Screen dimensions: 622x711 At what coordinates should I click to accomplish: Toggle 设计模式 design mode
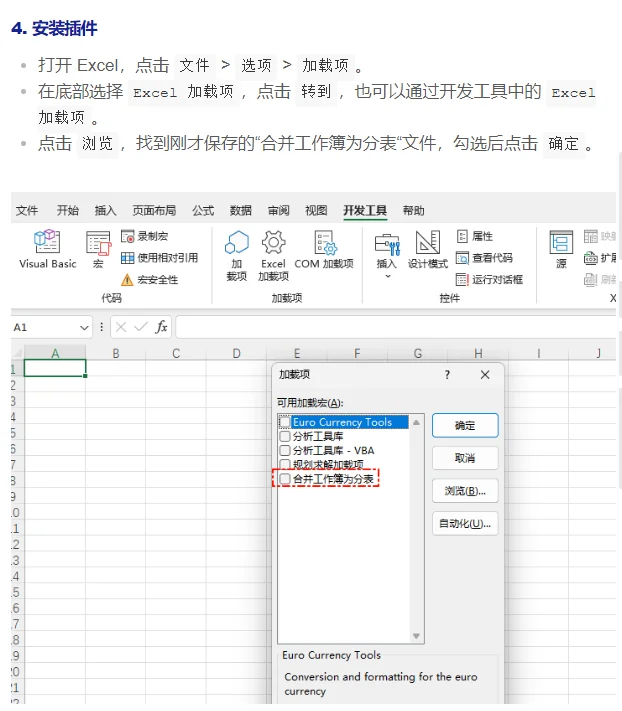click(428, 249)
